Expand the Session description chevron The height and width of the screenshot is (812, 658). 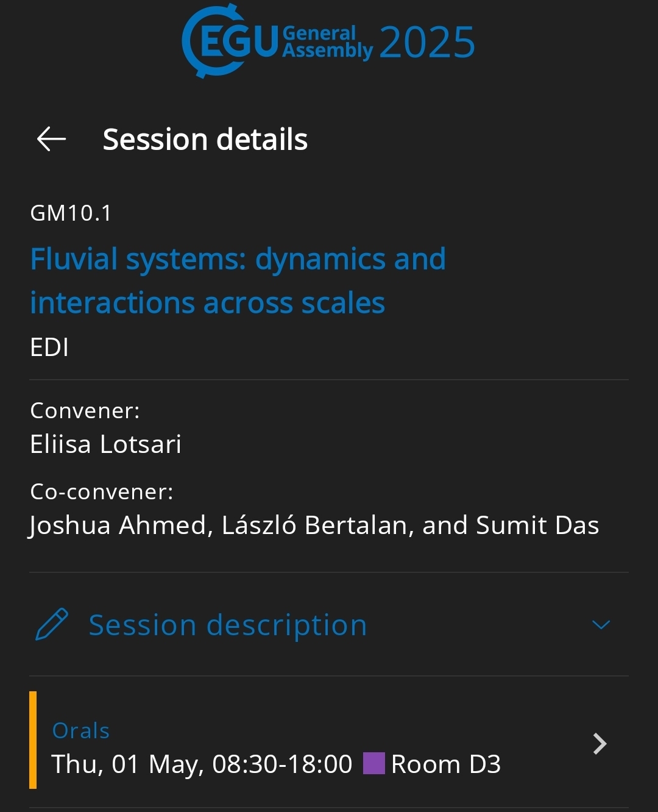point(601,625)
